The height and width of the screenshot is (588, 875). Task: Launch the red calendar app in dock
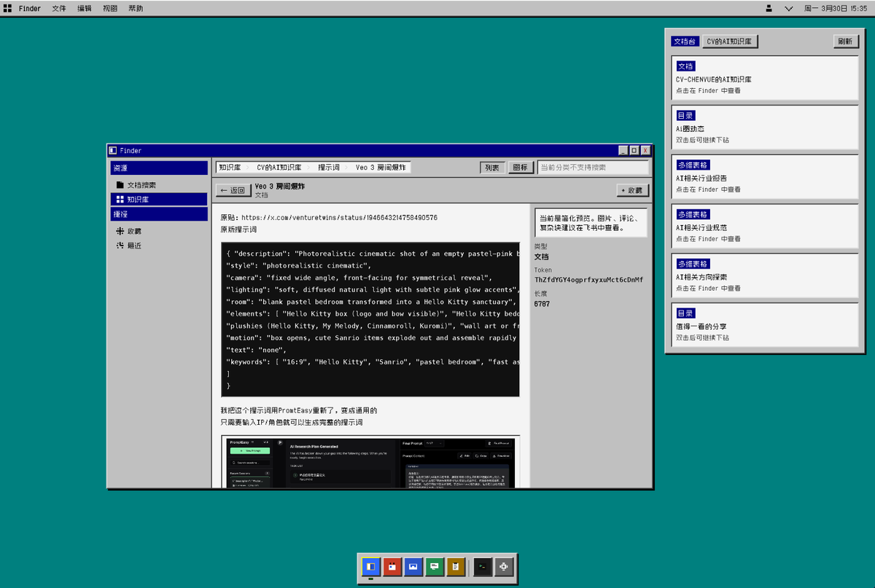point(392,566)
